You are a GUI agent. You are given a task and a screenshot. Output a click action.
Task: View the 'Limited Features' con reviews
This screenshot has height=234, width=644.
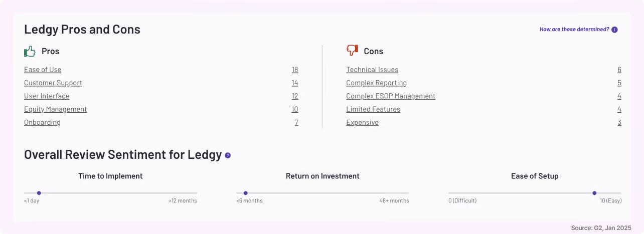tap(373, 109)
